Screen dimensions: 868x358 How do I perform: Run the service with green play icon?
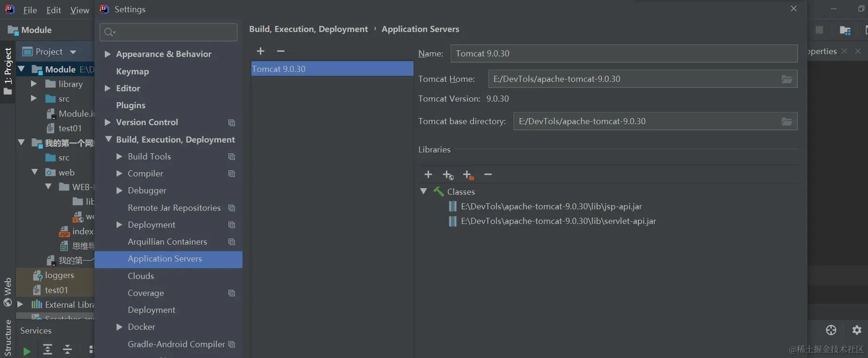(27, 351)
